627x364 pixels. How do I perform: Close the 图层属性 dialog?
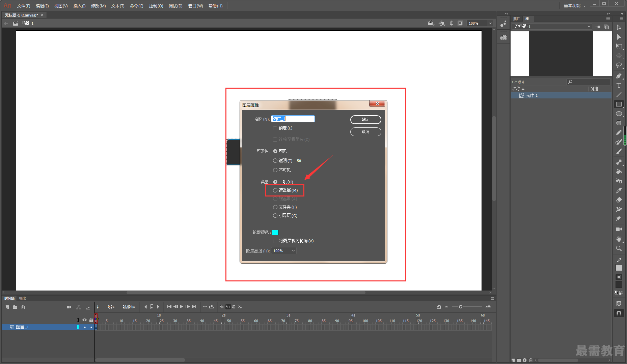pos(377,103)
